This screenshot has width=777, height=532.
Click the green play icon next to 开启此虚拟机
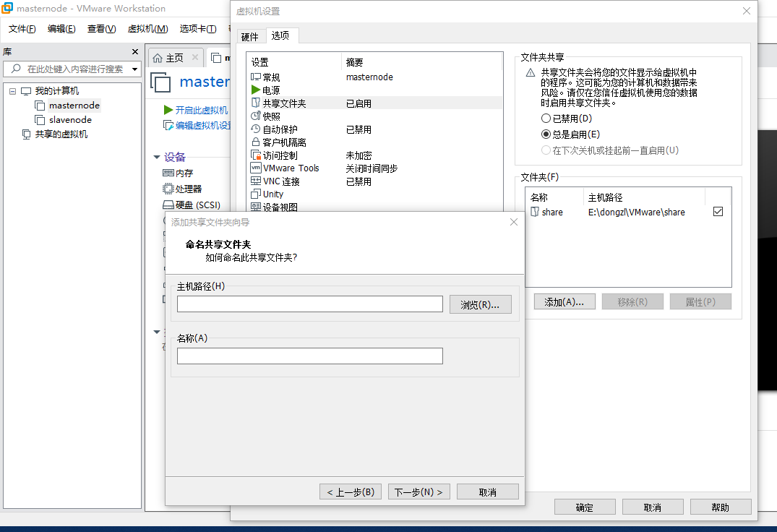click(168, 110)
